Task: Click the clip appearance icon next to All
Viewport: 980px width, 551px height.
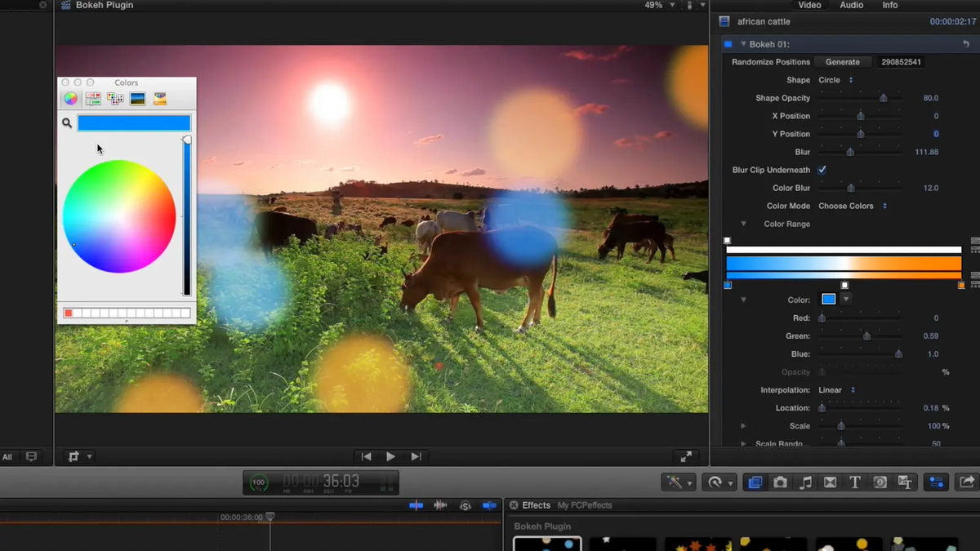Action: pos(32,457)
